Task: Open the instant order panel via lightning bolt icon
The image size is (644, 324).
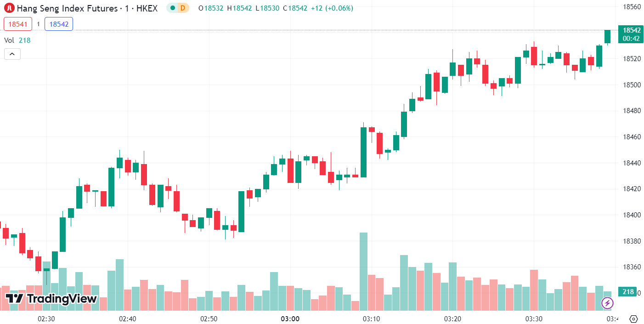Action: tap(608, 304)
